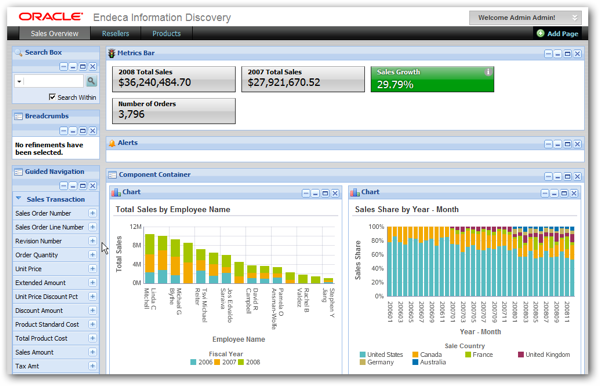Click plus icon next to Sales Amount
Image resolution: width=600 pixels, height=386 pixels.
(92, 352)
